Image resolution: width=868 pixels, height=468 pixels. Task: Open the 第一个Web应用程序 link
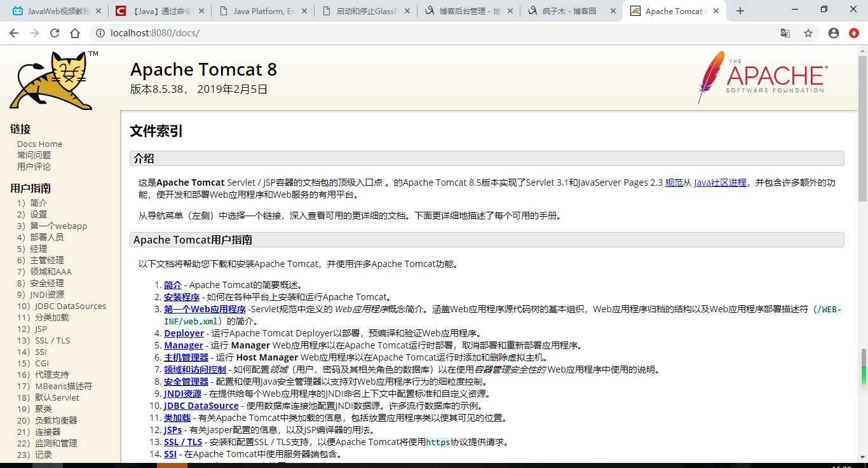205,309
